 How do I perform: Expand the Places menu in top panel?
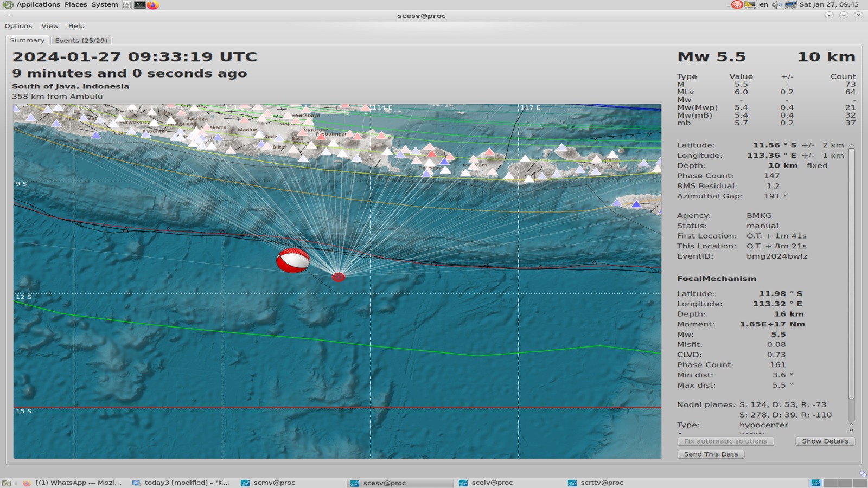[75, 4]
